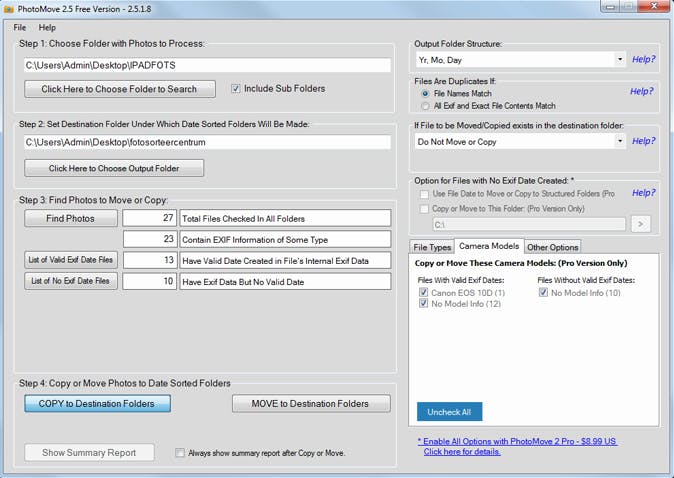This screenshot has width=674, height=478.
Task: Click the 10 no valid date count value
Action: pyautogui.click(x=150, y=281)
